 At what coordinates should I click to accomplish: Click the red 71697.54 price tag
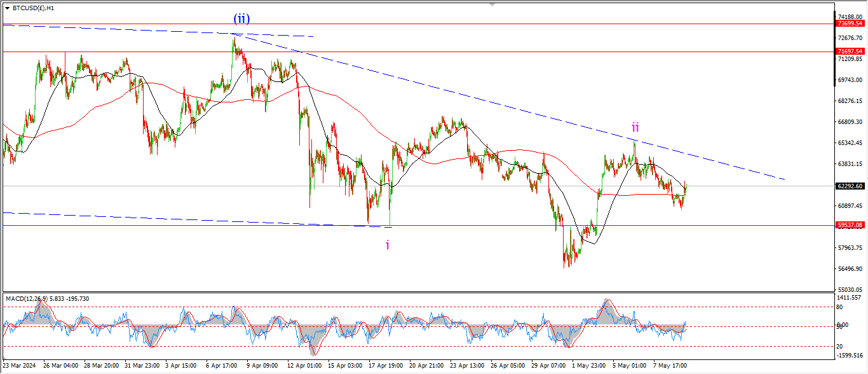(850, 52)
